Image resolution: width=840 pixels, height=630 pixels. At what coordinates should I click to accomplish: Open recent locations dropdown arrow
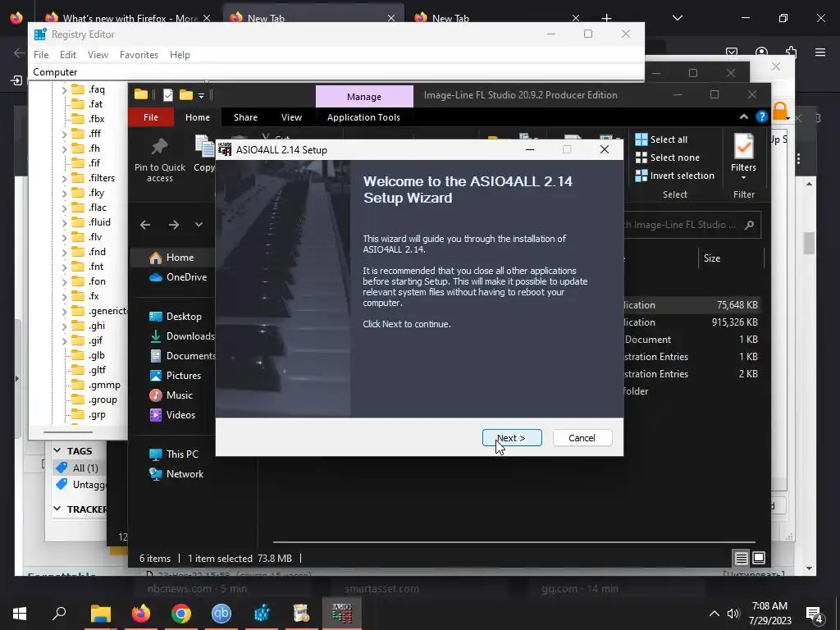pos(199,225)
